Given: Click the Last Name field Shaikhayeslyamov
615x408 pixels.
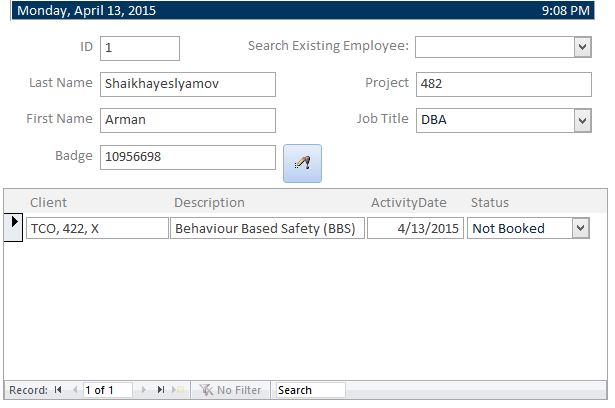Looking at the screenshot, I should pos(188,84).
